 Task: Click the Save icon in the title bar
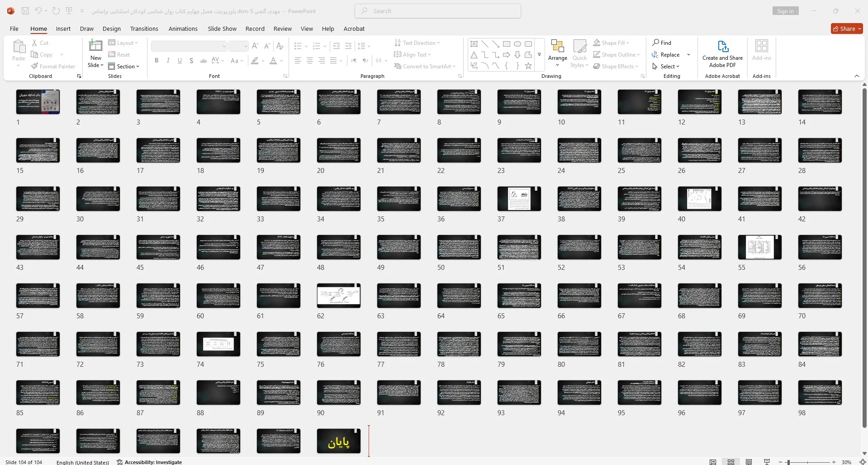tap(25, 11)
